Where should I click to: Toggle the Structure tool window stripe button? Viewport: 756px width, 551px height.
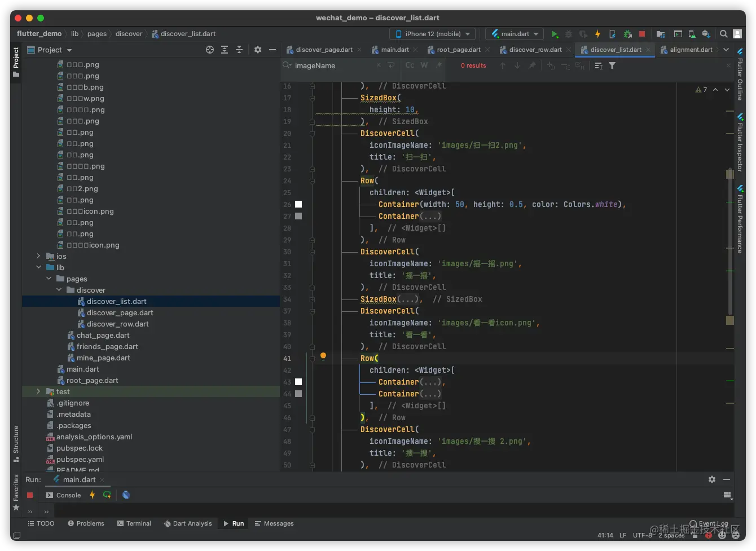tap(16, 444)
